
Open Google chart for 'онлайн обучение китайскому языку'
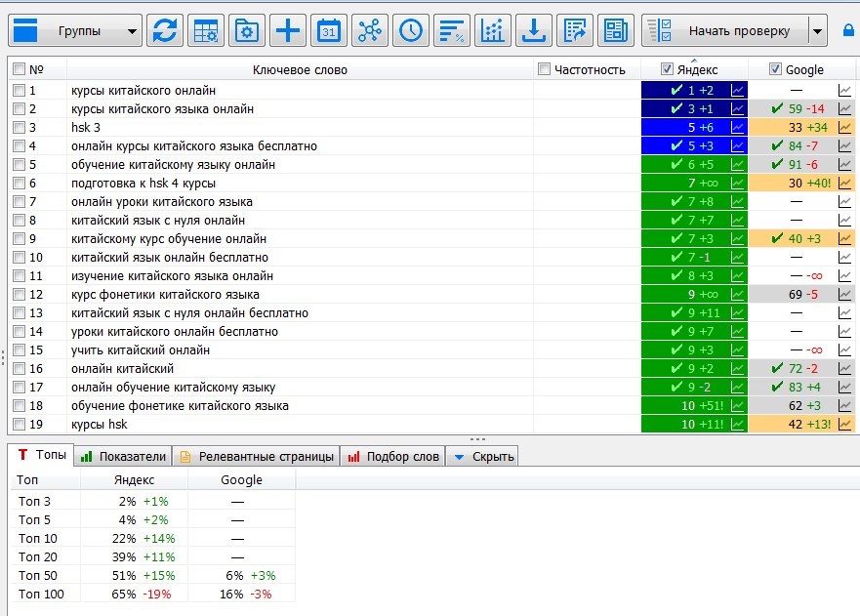pyautogui.click(x=844, y=387)
